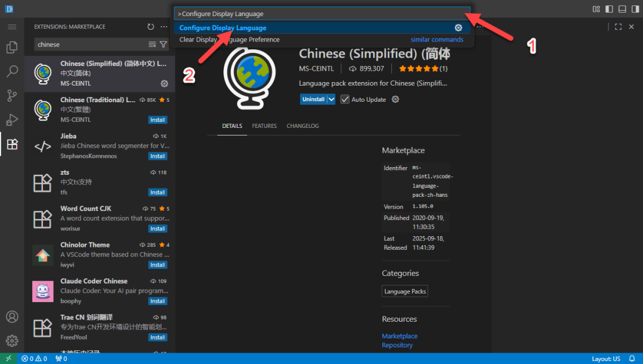Image resolution: width=643 pixels, height=364 pixels.
Task: Select Configure Display Language command
Action: point(322,28)
